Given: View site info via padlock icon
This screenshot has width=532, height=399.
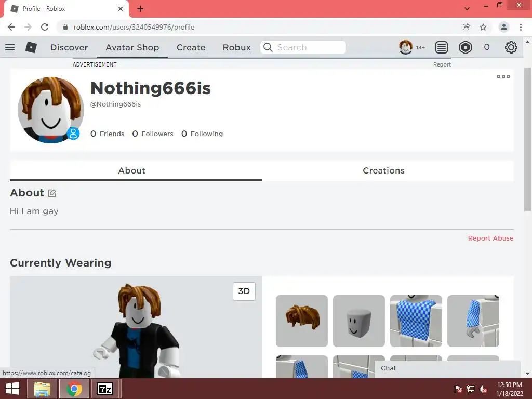Looking at the screenshot, I should tap(65, 27).
